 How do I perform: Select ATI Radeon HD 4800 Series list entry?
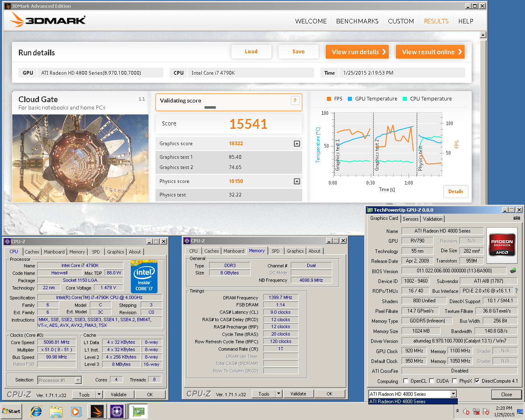pyautogui.click(x=412, y=402)
